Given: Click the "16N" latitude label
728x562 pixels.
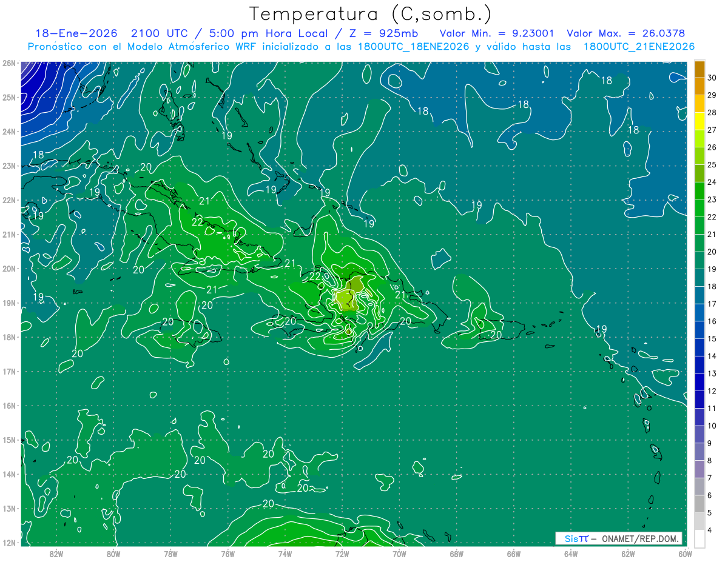Looking at the screenshot, I should [x=9, y=406].
